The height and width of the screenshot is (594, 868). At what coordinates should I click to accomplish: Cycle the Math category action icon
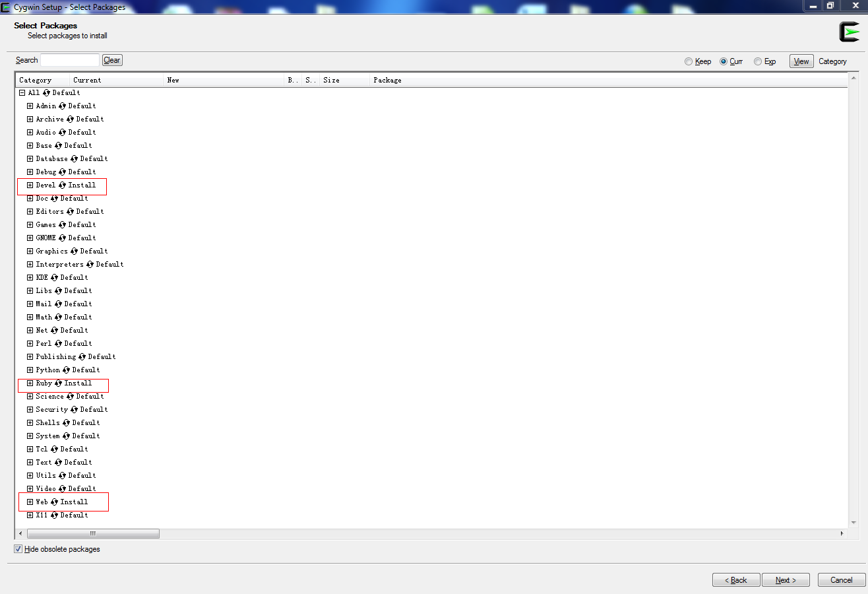[x=58, y=317]
